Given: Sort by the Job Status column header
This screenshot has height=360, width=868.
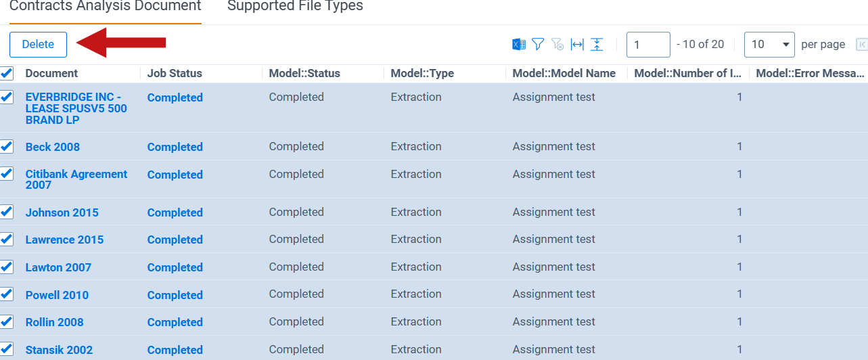Looking at the screenshot, I should [x=175, y=73].
